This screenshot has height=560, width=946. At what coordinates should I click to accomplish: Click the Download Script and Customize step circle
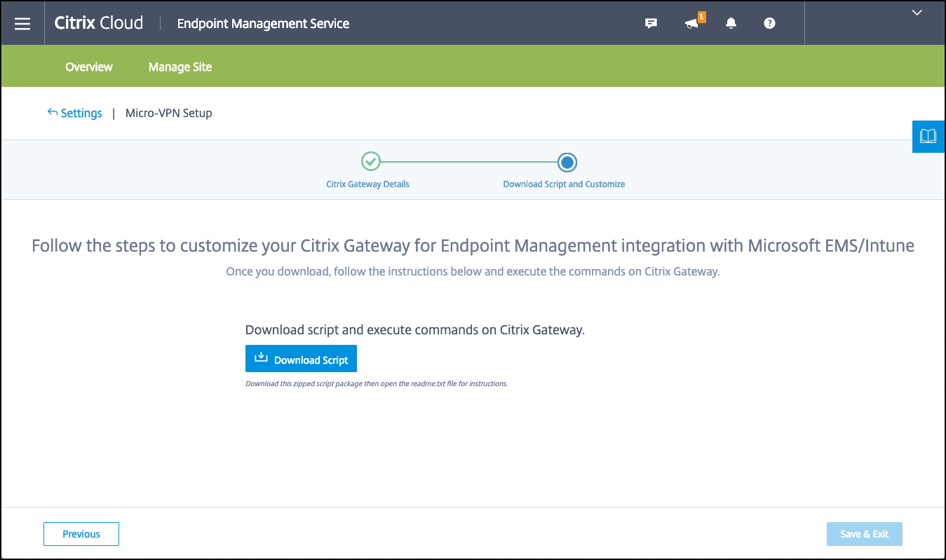click(x=567, y=163)
